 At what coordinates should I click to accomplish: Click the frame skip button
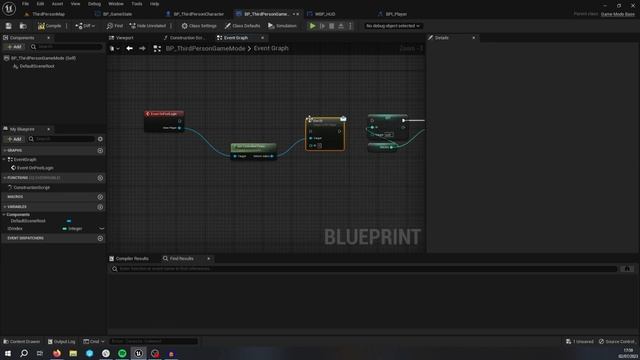(x=322, y=26)
